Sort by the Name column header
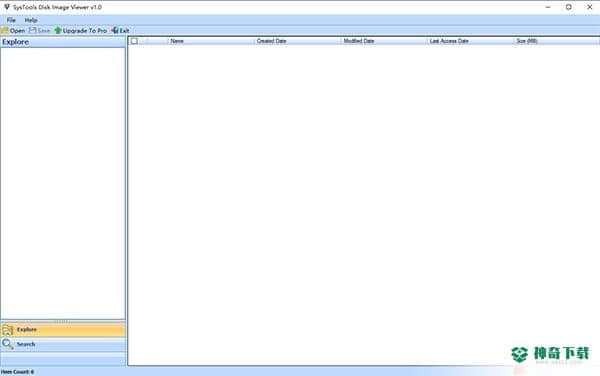Screen dimensions: 600x376 pos(211,41)
